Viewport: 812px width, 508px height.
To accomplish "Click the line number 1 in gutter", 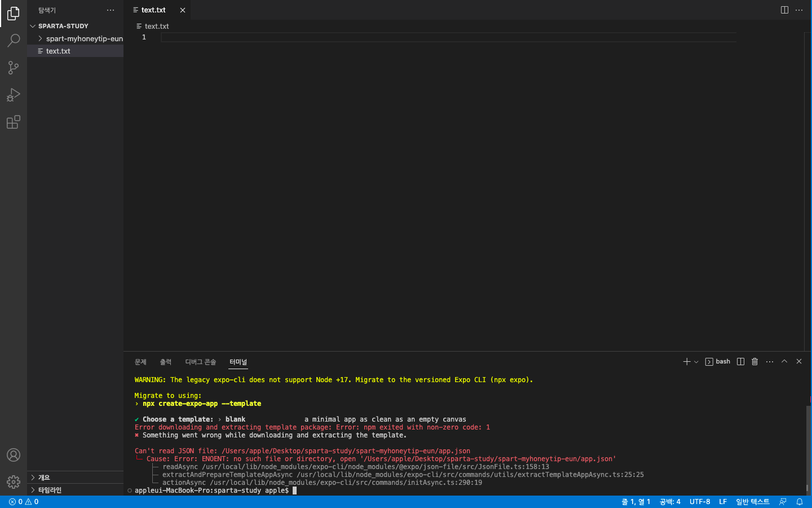I will pos(144,37).
